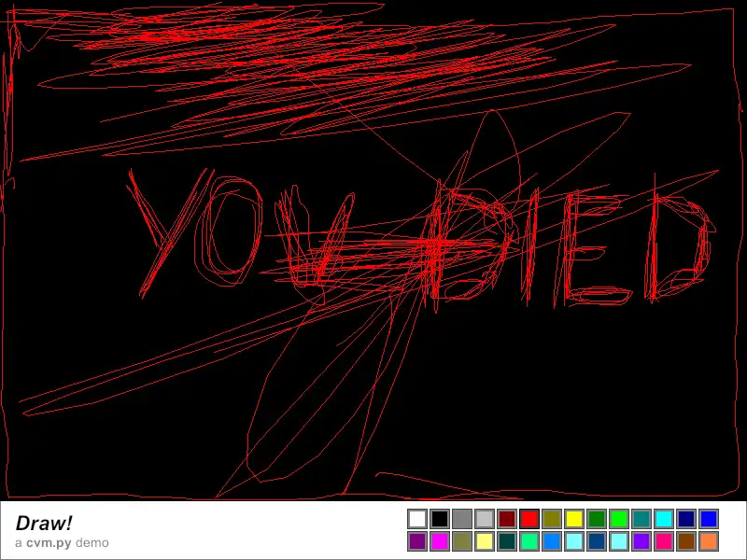This screenshot has width=747, height=560.
Task: Select the black color swatch
Action: (x=440, y=519)
